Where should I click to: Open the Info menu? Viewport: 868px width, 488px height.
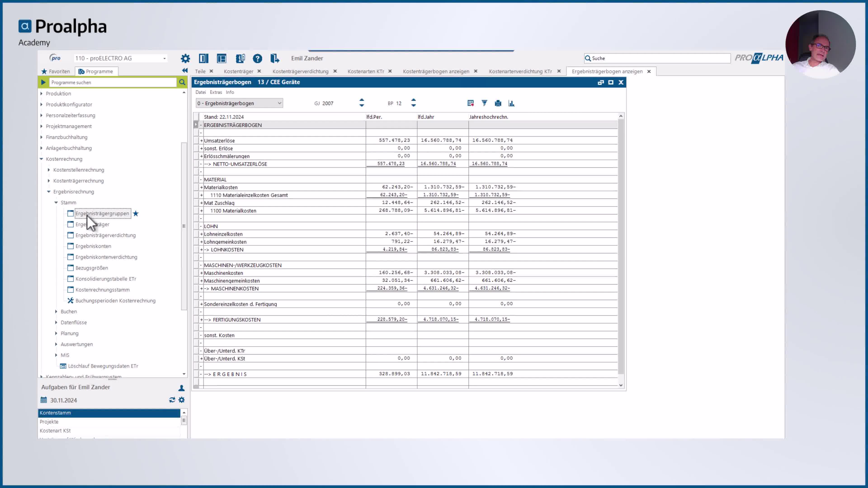click(x=230, y=92)
